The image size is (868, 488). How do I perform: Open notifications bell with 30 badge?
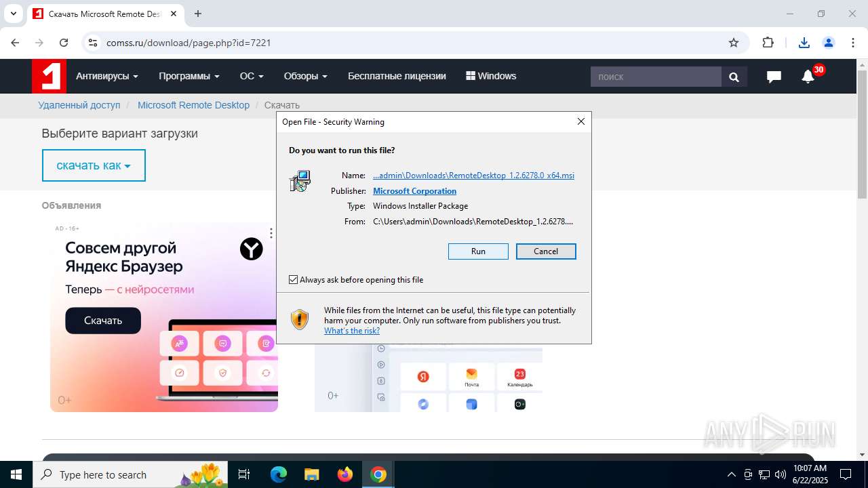point(808,76)
